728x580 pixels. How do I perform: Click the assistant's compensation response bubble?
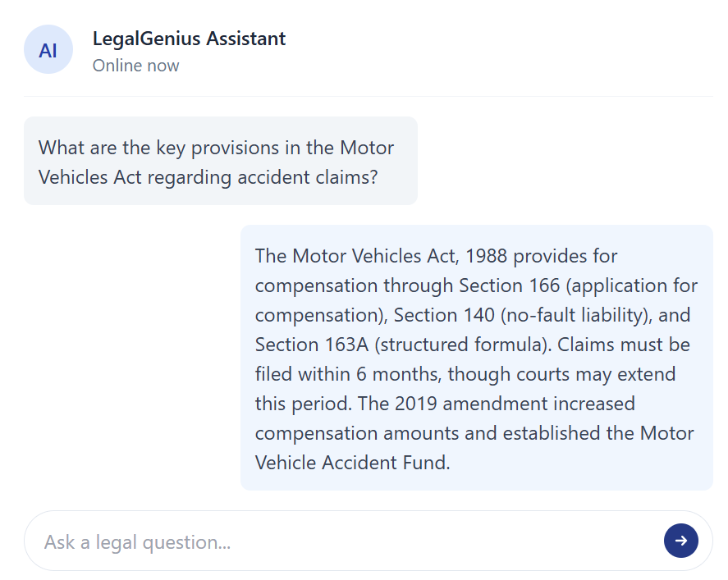click(x=476, y=359)
